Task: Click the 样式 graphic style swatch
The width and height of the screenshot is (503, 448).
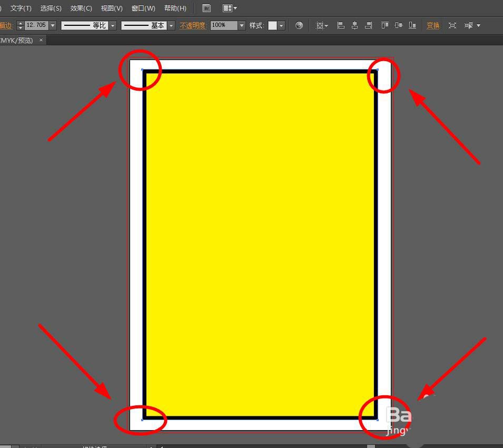Action: (272, 25)
